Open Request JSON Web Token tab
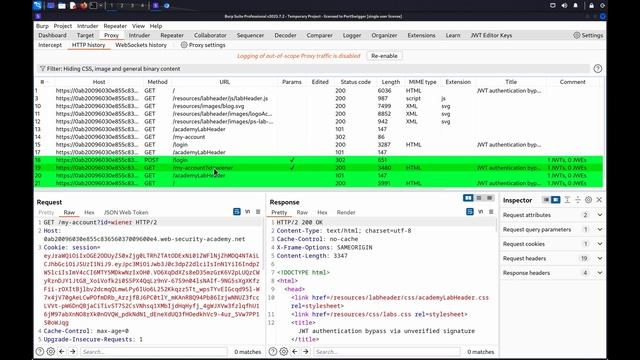 pyautogui.click(x=126, y=212)
